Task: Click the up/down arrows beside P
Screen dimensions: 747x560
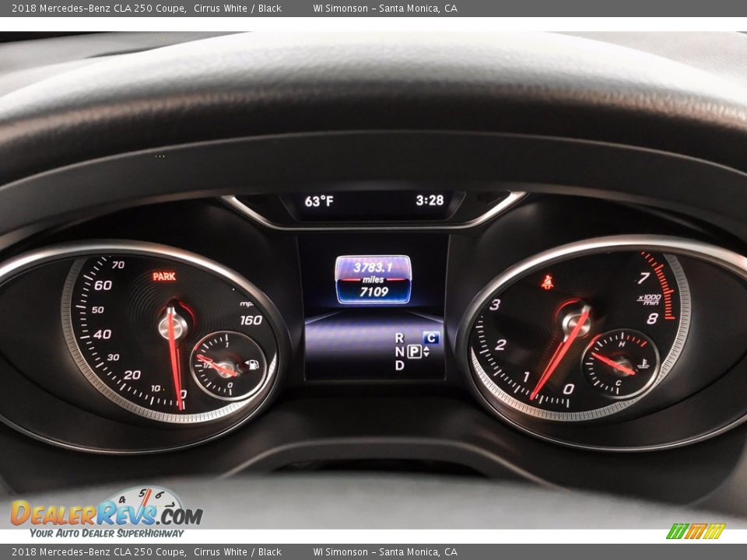Action: (x=426, y=352)
